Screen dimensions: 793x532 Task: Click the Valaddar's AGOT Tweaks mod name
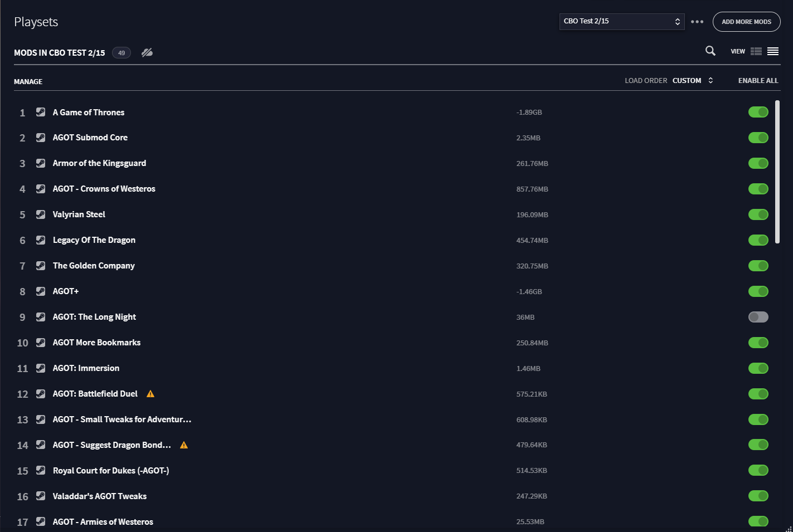100,496
